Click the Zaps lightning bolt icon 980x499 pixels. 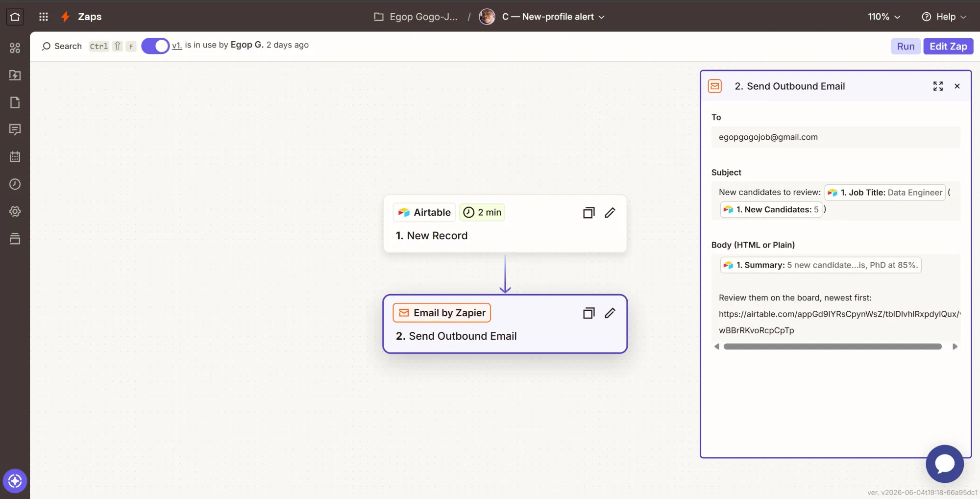click(x=65, y=17)
